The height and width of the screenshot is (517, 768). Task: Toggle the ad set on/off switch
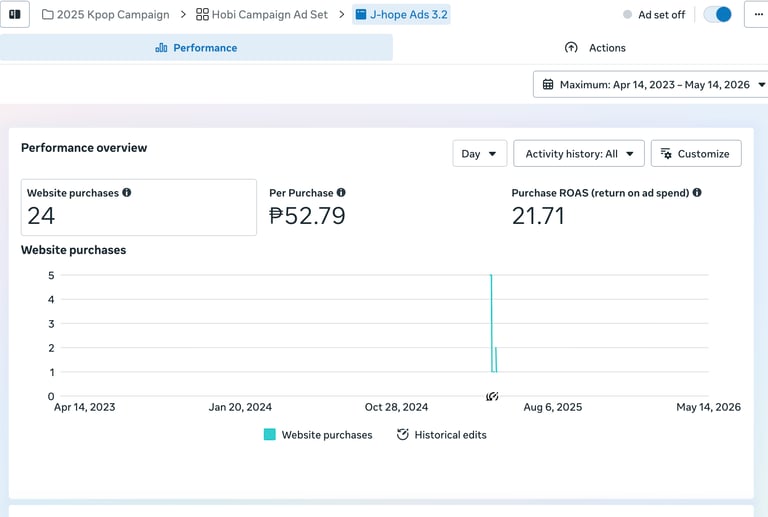[718, 14]
